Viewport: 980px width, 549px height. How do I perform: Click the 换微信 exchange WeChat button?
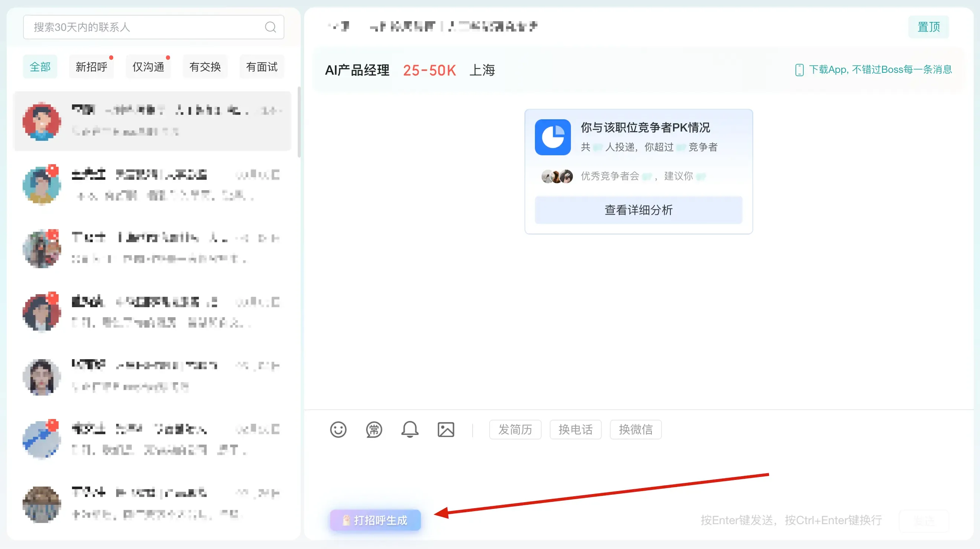pos(635,429)
